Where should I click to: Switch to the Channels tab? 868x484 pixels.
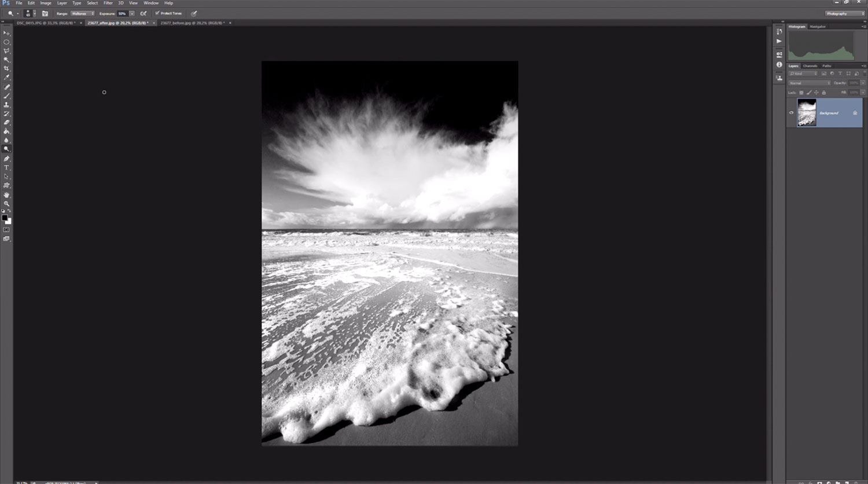click(x=810, y=66)
